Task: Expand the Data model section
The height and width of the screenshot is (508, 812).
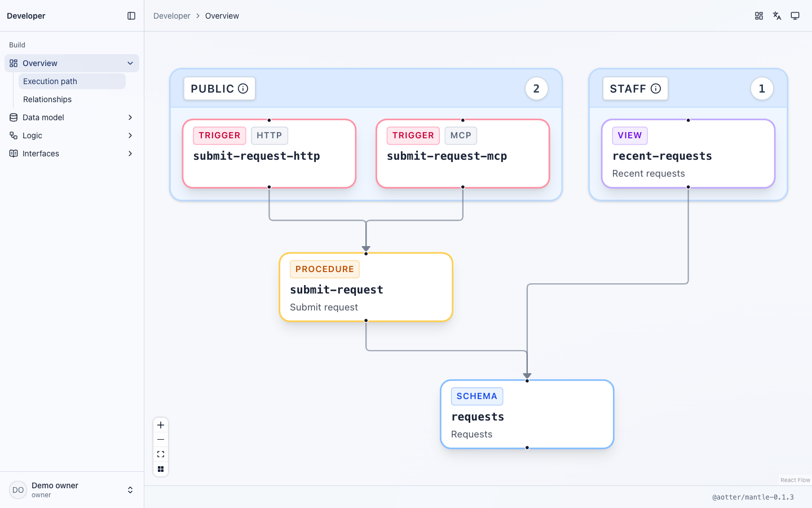Action: pyautogui.click(x=130, y=117)
